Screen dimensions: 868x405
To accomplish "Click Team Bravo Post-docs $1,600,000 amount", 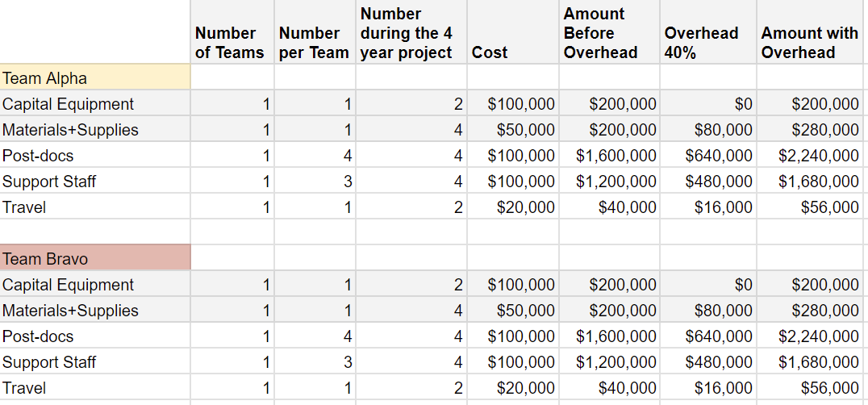I will 616,336.
